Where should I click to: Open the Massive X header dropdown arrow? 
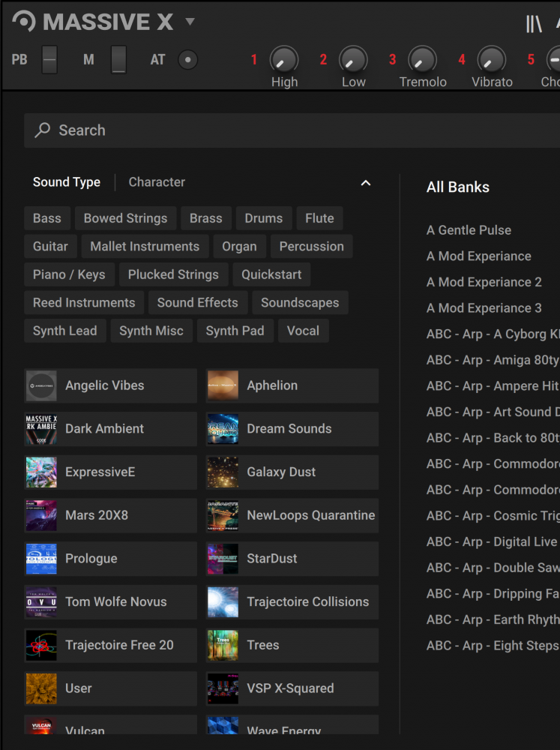(190, 22)
